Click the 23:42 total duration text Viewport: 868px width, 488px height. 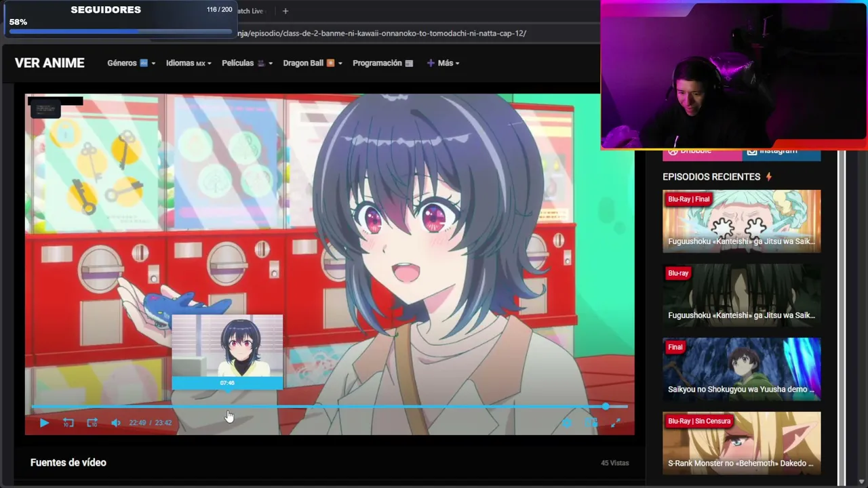tap(163, 423)
